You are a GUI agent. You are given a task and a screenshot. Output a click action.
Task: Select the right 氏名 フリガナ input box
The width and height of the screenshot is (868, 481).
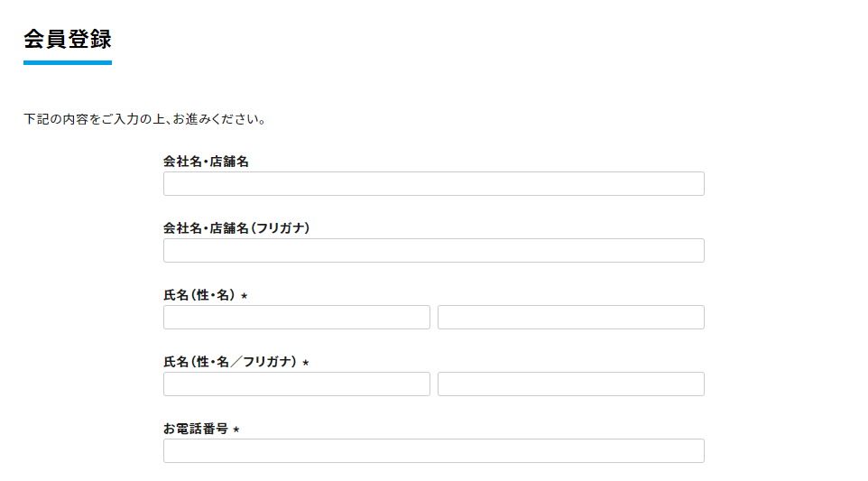click(570, 384)
